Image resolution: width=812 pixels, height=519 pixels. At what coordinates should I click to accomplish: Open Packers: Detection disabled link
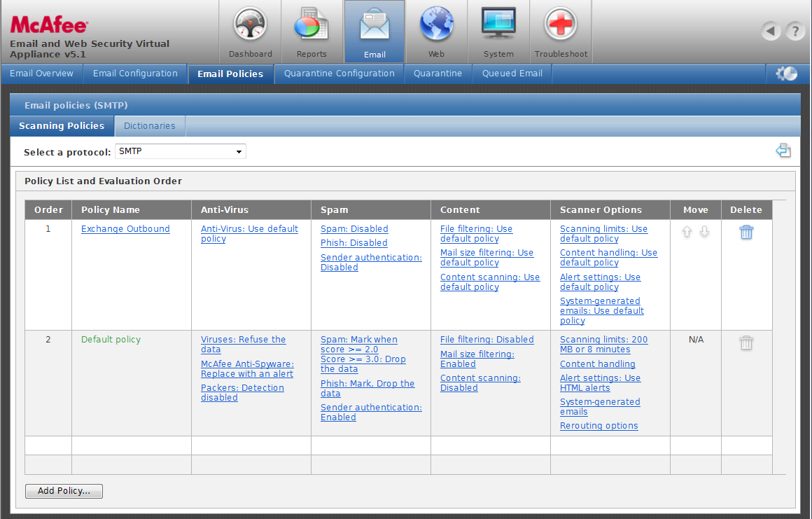(241, 393)
